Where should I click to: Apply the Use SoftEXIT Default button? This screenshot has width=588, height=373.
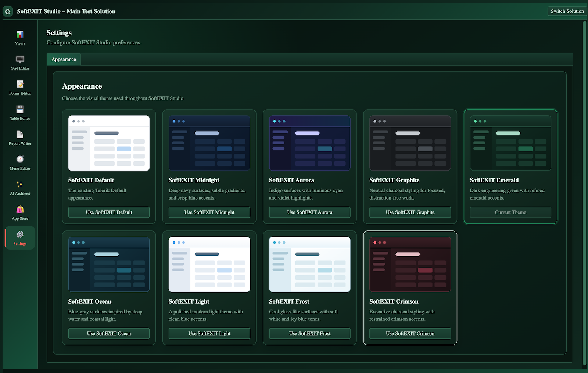point(109,212)
